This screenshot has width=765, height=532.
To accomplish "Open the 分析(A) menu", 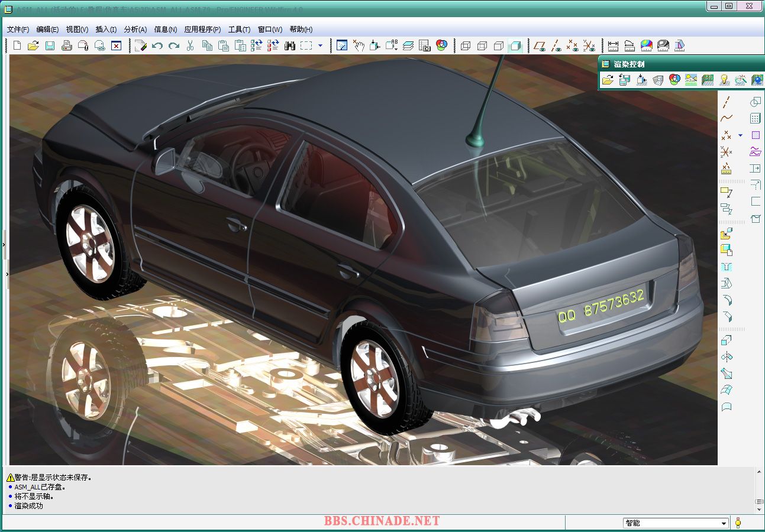I will (x=135, y=29).
